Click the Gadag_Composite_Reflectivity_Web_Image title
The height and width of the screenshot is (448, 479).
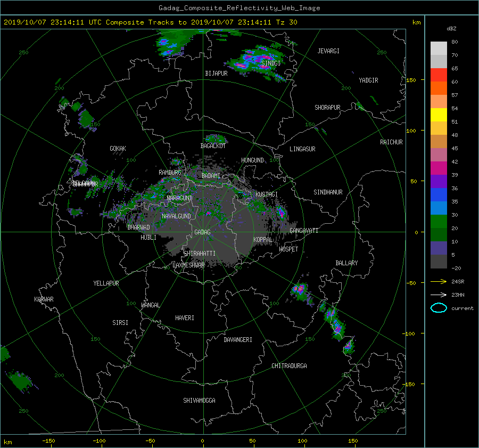pos(239,8)
